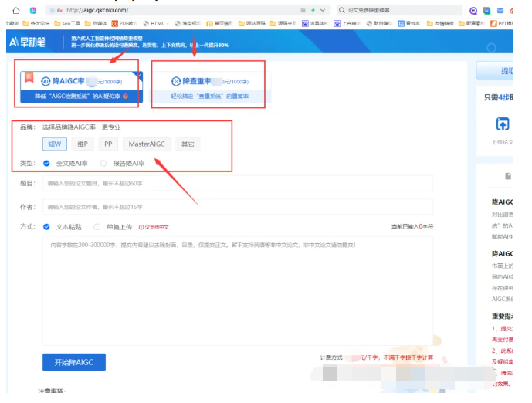Open the PPT bookmark with orange icon
Screen dimensions: 532x403
pyautogui.click(x=502, y=23)
